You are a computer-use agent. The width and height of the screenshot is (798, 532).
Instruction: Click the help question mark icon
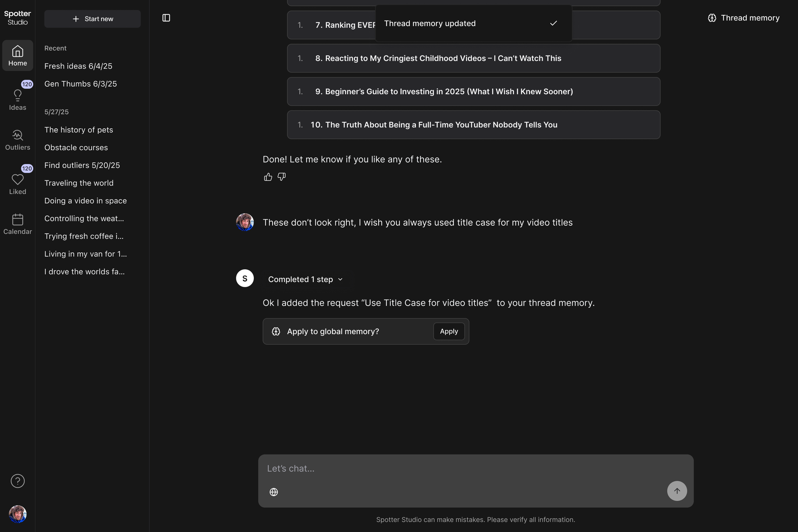coord(18,481)
